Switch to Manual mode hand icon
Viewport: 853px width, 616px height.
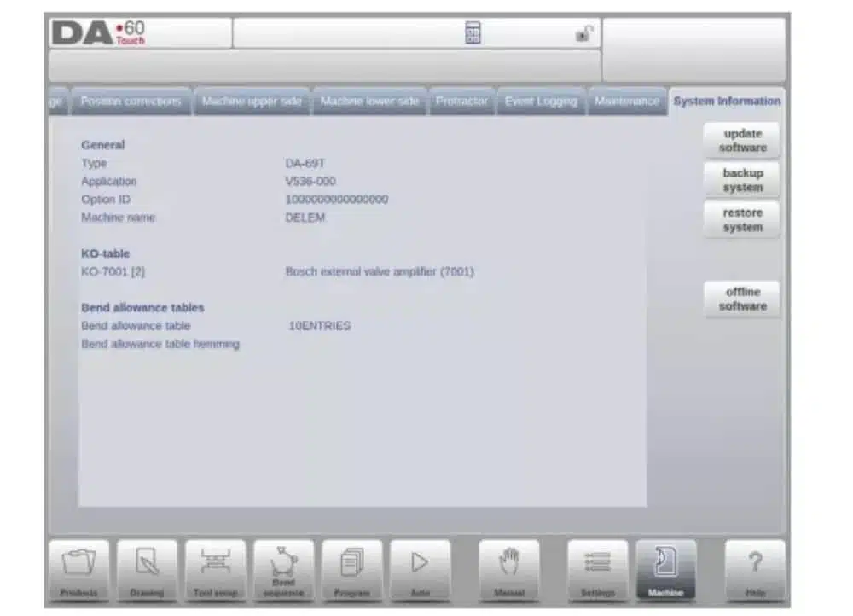[509, 571]
